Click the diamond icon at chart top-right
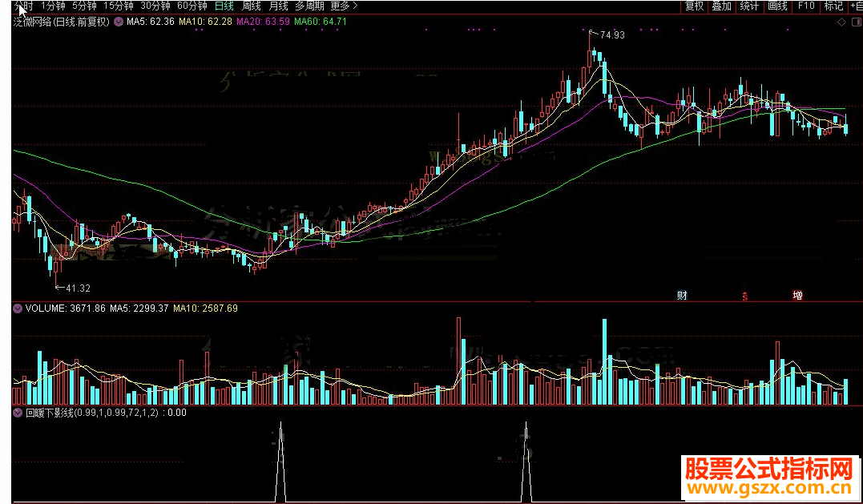 841,22
